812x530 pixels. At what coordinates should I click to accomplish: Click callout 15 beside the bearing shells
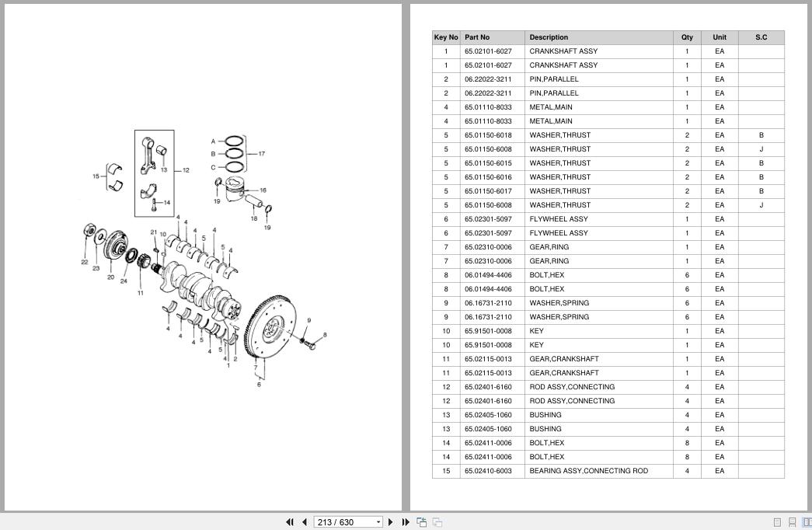coord(96,176)
